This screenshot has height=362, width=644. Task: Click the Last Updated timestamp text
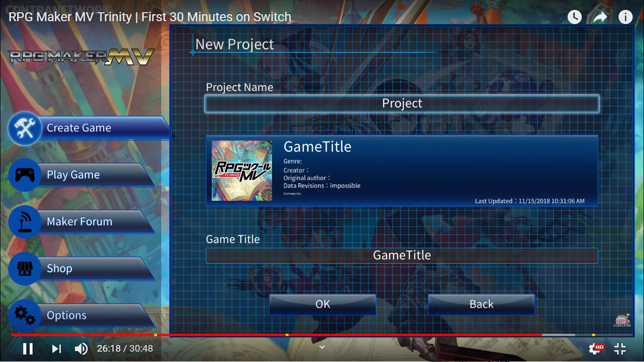coord(530,201)
